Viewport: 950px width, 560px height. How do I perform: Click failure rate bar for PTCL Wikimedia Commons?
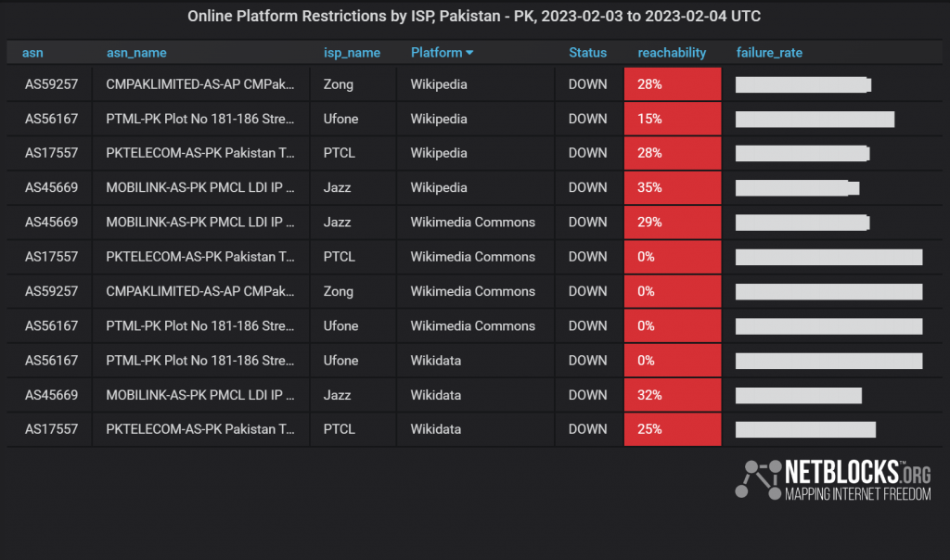coord(828,258)
